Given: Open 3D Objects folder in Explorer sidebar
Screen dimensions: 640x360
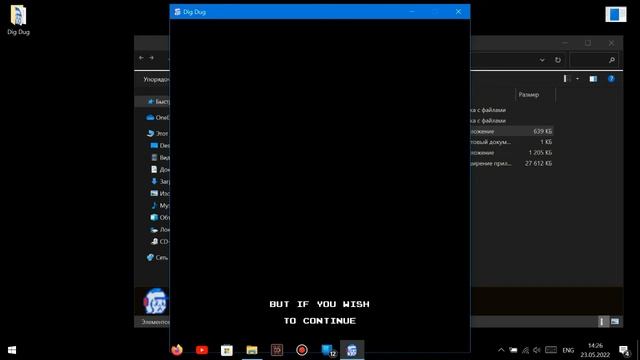Looking at the screenshot, I should point(160,217).
